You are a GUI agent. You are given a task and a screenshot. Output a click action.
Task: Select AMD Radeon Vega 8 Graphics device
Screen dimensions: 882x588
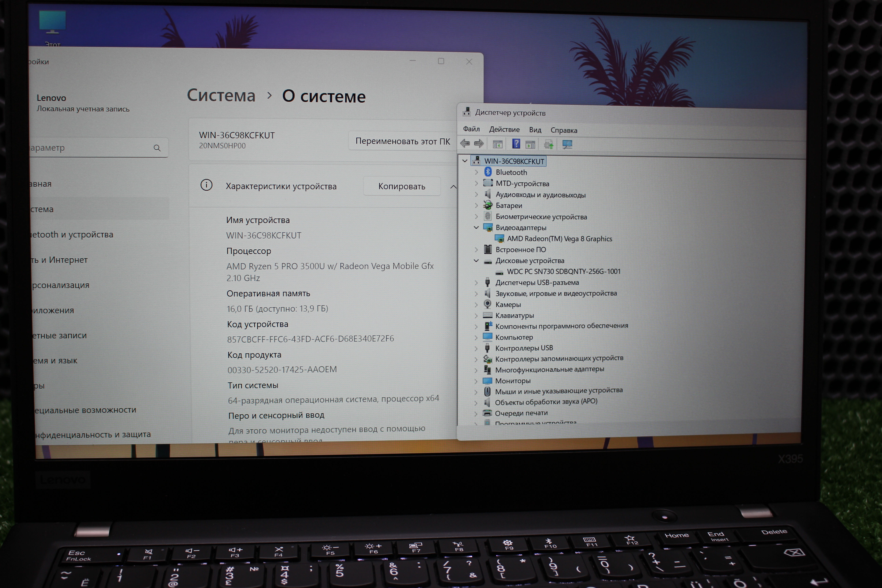(559, 239)
